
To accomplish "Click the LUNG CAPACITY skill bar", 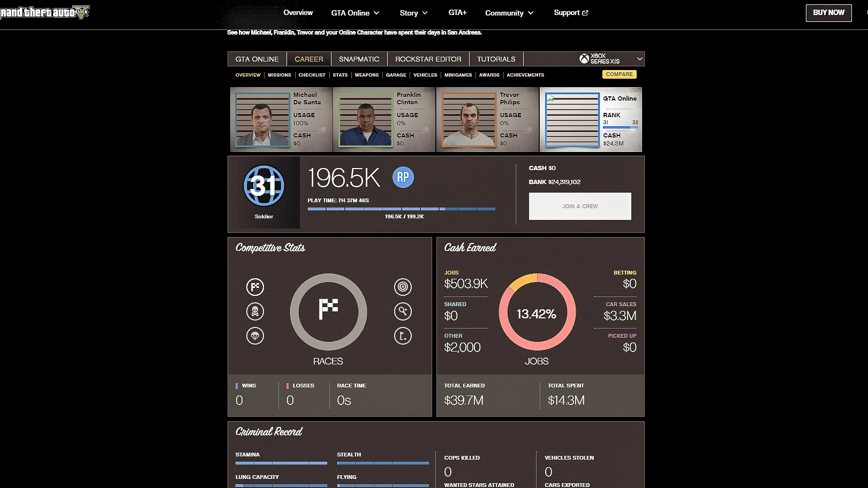I will click(x=281, y=485).
